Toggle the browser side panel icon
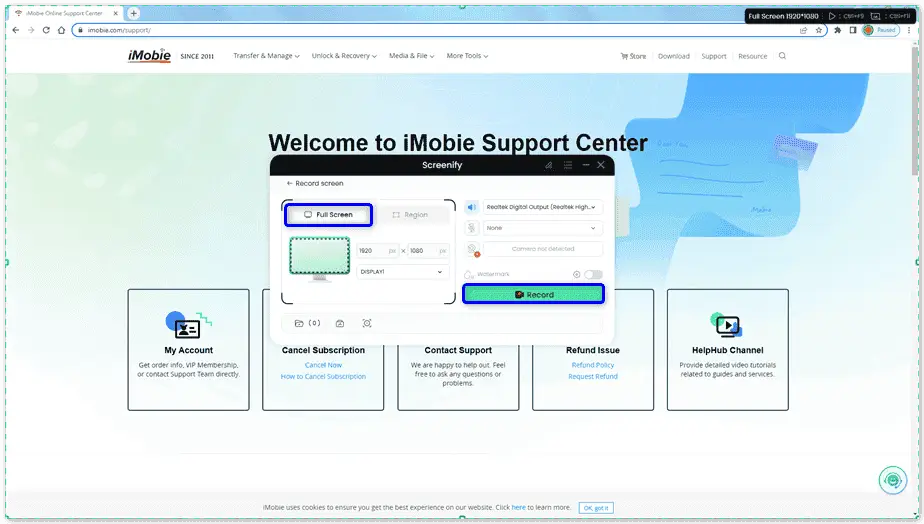Image resolution: width=924 pixels, height=524 pixels. click(853, 30)
